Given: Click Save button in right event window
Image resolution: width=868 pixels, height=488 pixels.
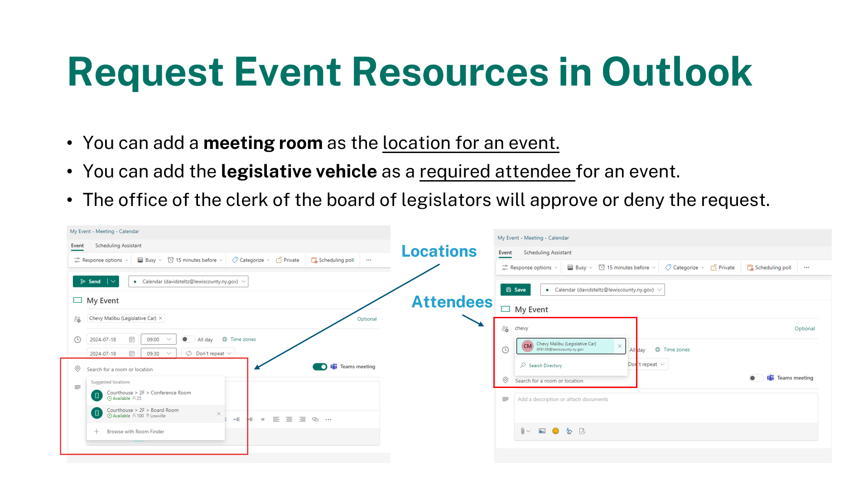Looking at the screenshot, I should 516,290.
